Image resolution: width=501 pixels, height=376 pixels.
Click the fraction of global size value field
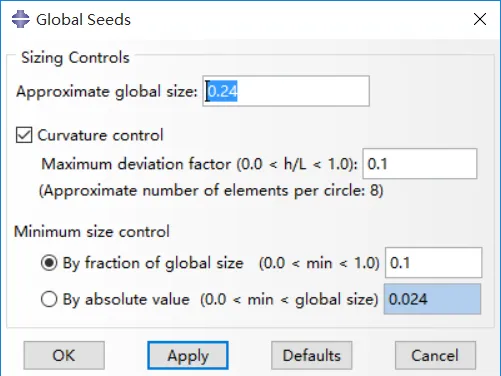(433, 263)
